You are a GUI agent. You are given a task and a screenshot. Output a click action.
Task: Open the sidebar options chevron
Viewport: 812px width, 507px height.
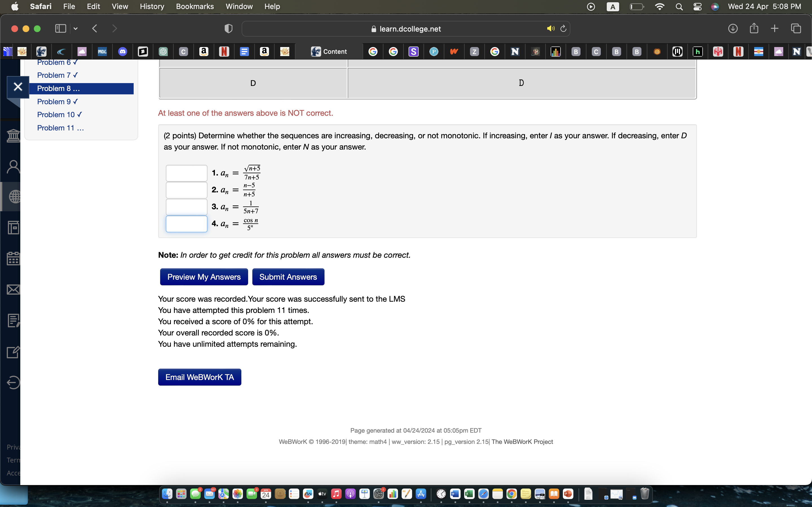click(x=75, y=28)
